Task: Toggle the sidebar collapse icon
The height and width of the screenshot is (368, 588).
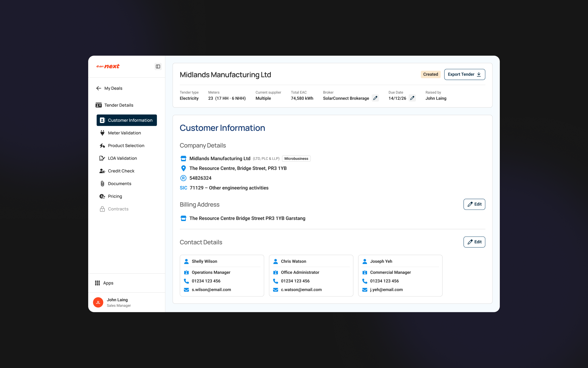Action: [x=158, y=66]
